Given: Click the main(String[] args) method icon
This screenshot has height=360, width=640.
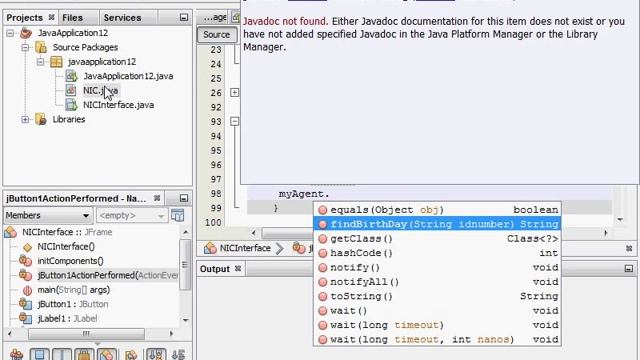Looking at the screenshot, I should coord(27,290).
